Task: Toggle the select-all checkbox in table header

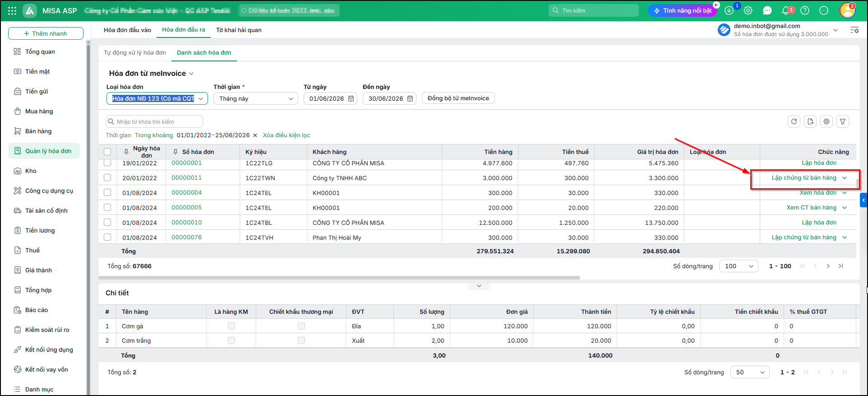Action: [x=107, y=152]
